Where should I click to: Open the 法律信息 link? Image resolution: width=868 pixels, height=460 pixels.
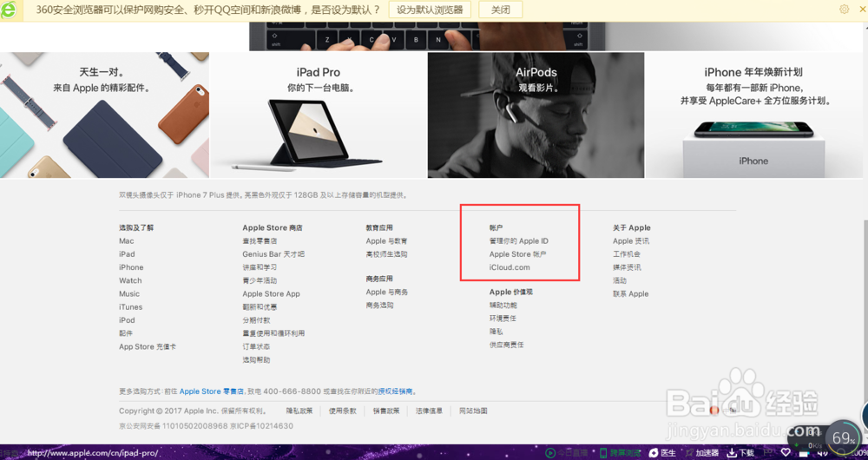(x=429, y=411)
